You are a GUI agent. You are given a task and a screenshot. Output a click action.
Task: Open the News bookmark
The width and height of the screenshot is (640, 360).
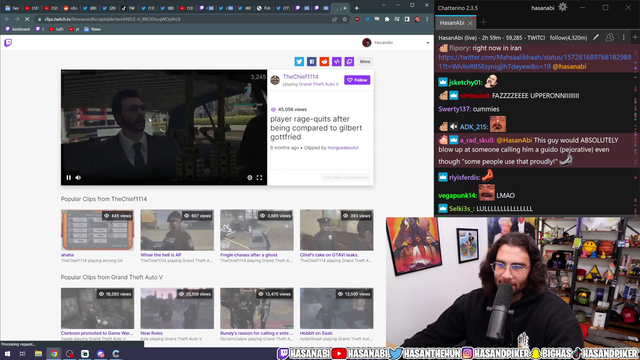pos(92,29)
